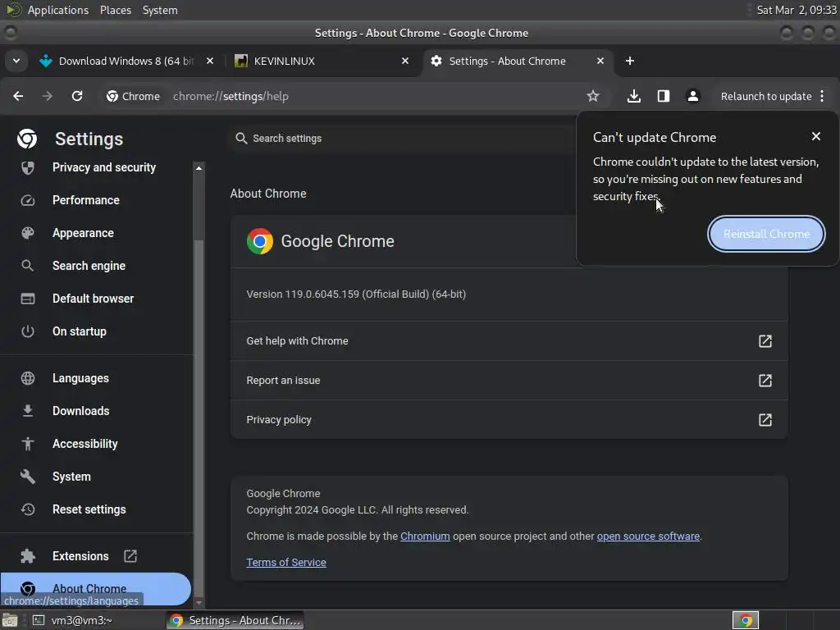This screenshot has width=840, height=630.
Task: Click the back navigation arrow
Action: tap(18, 96)
